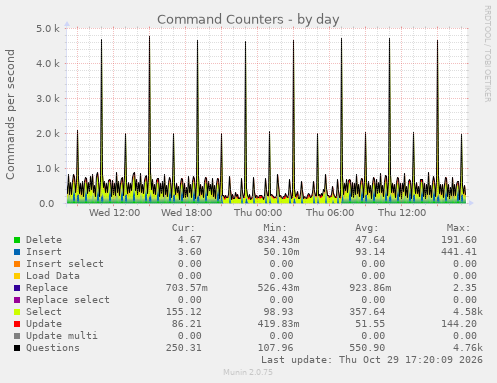Click the Questions legend label
This screenshot has width=497, height=383.
(53, 348)
